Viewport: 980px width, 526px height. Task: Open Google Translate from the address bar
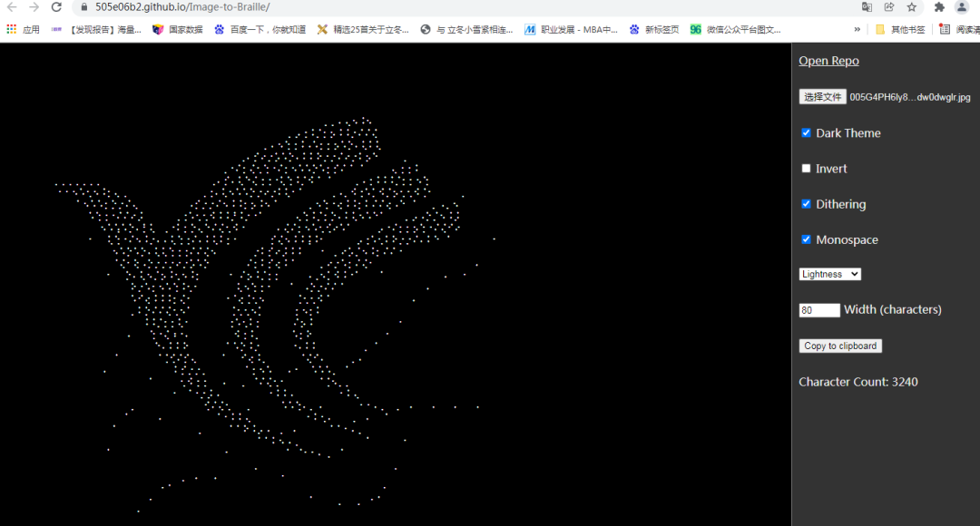point(867,7)
